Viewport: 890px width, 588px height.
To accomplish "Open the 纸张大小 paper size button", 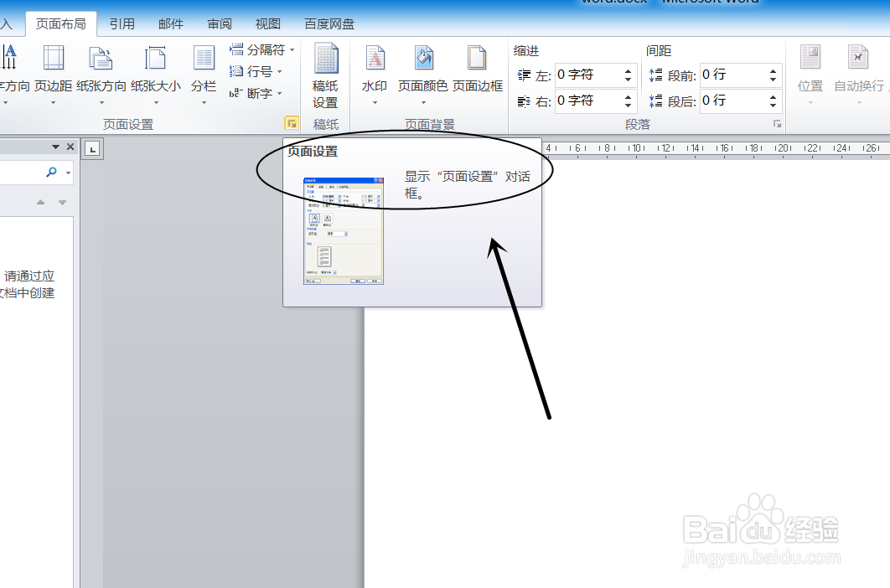I will tap(156, 74).
